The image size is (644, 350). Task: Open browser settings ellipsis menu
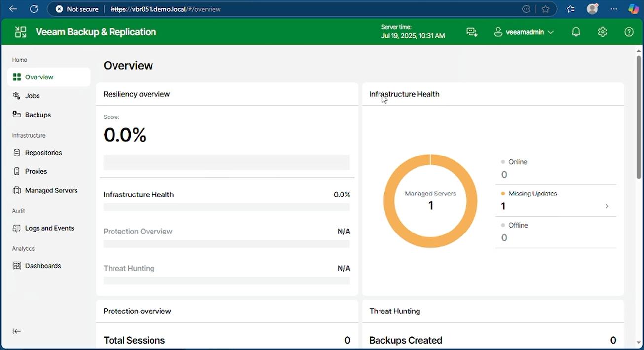click(x=613, y=9)
